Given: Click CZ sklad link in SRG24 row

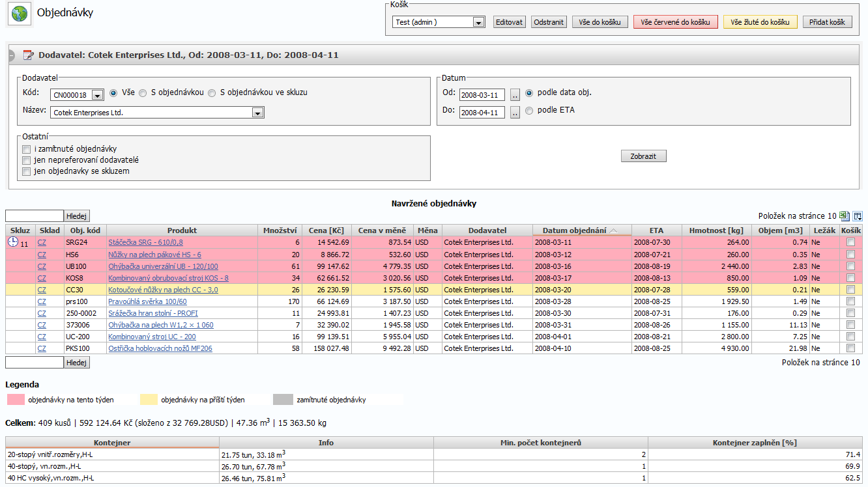Looking at the screenshot, I should 42,242.
